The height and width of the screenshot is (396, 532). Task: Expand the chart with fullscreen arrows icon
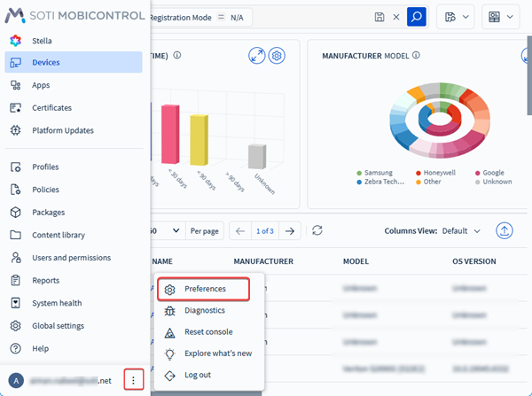tap(257, 55)
